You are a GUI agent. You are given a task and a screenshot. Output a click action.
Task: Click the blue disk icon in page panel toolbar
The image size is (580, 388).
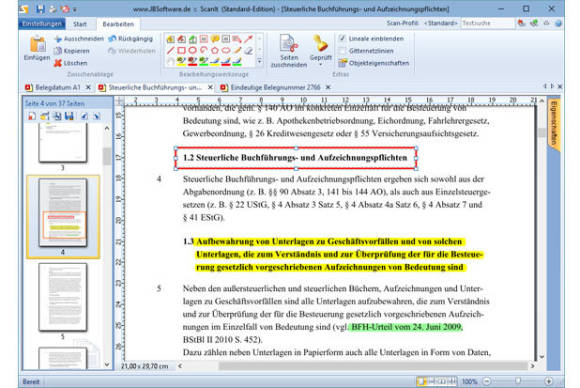click(x=69, y=116)
